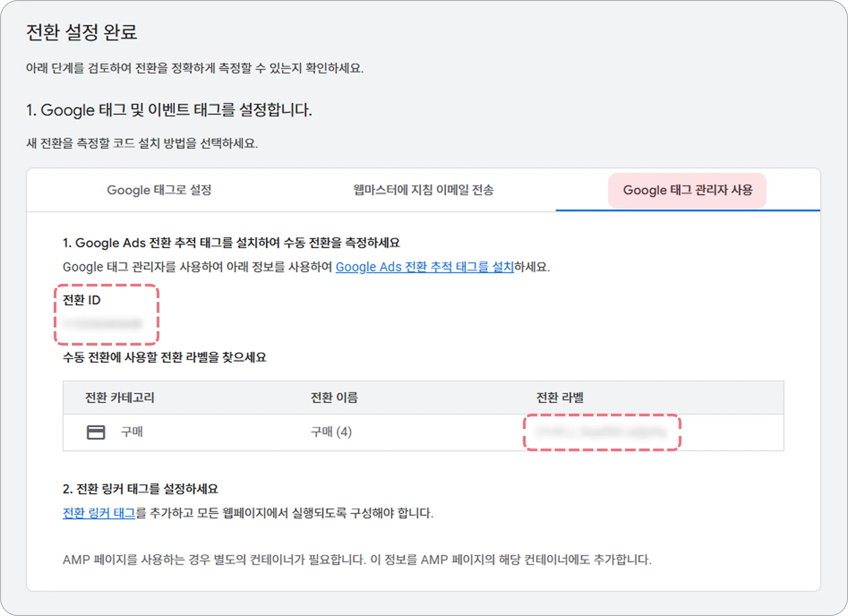Click the blurred 전환 라벨 value
Screen dimensions: 848x616
point(601,432)
